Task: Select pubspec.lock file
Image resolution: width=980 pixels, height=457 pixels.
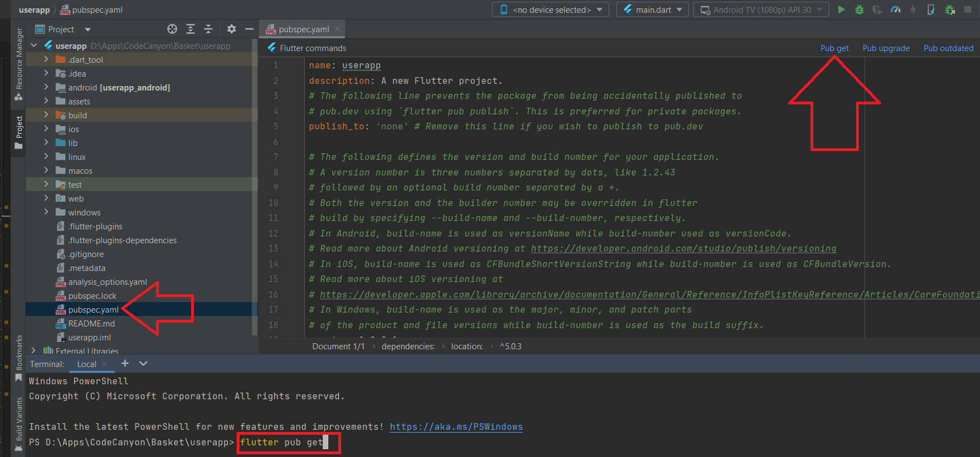Action: coord(92,295)
